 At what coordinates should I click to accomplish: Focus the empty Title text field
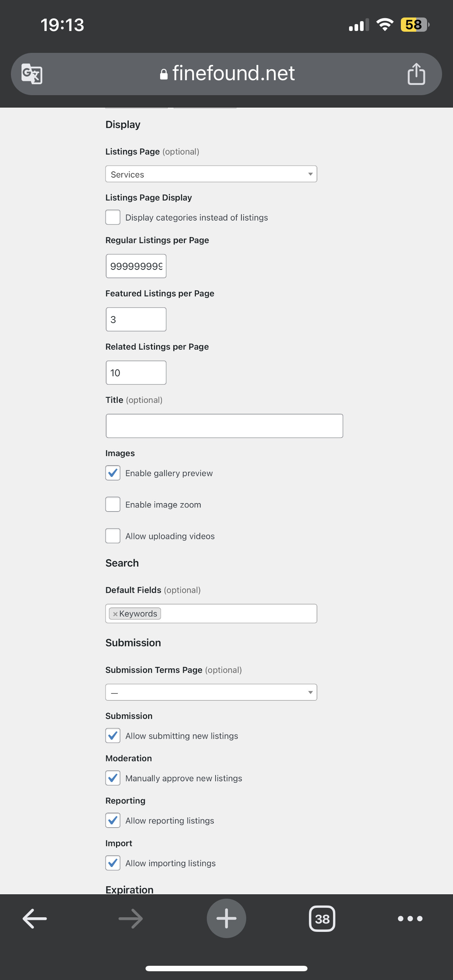click(x=224, y=426)
